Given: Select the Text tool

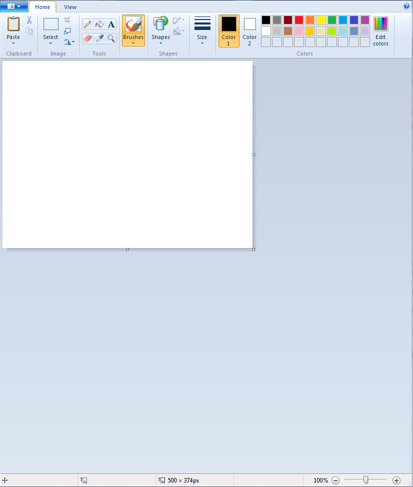Looking at the screenshot, I should (111, 24).
